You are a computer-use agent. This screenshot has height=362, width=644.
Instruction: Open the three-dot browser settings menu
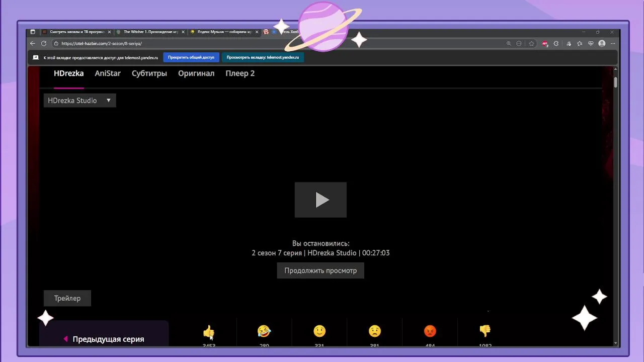coord(612,44)
